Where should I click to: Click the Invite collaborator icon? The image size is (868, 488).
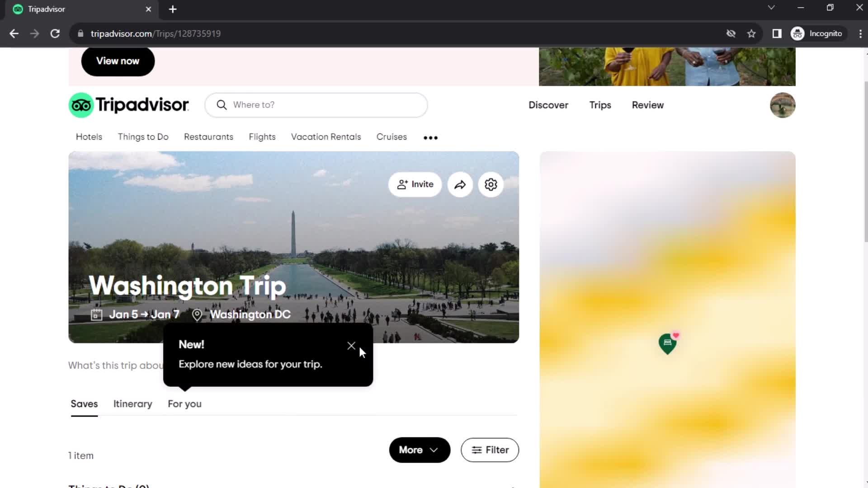[x=415, y=184]
